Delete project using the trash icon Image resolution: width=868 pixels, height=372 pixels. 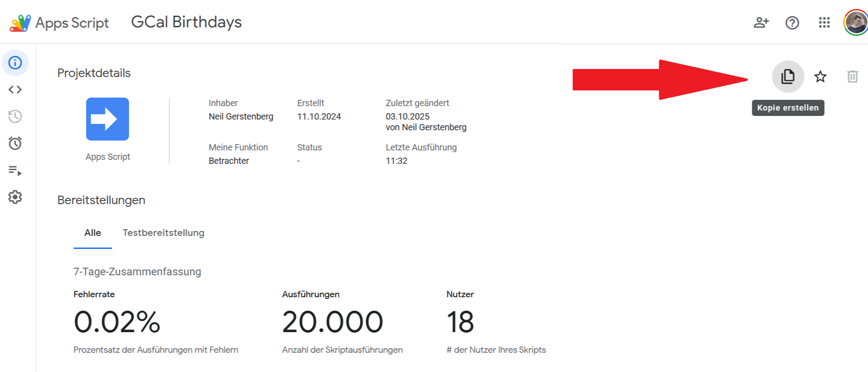point(852,77)
